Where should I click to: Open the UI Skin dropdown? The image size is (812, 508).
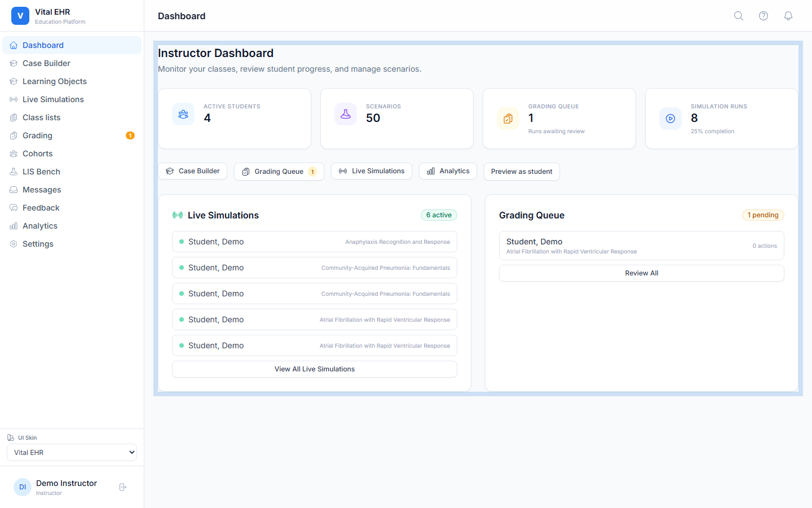pos(72,453)
